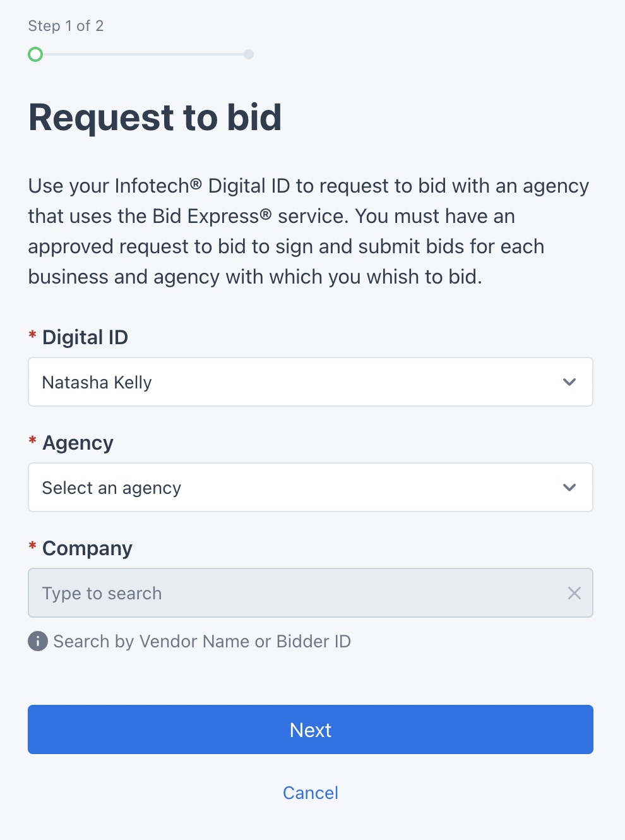Click the Cancel link

311,793
